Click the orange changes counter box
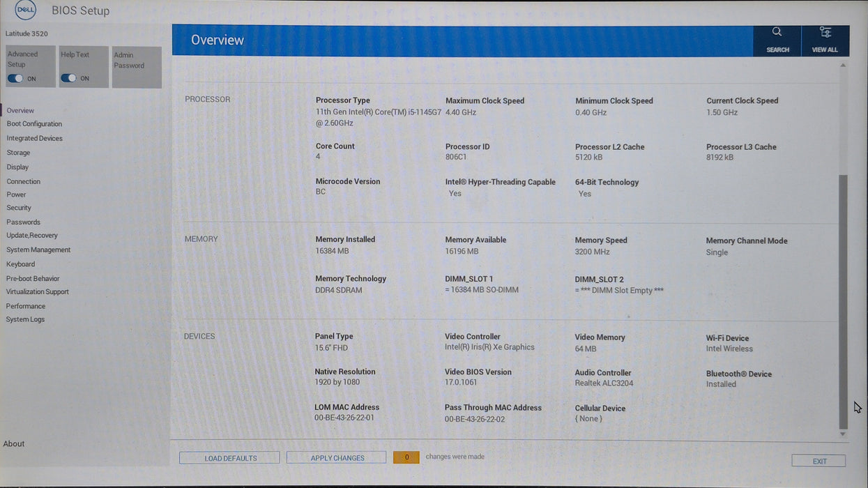Screen dimensions: 868x488 pos(406,457)
